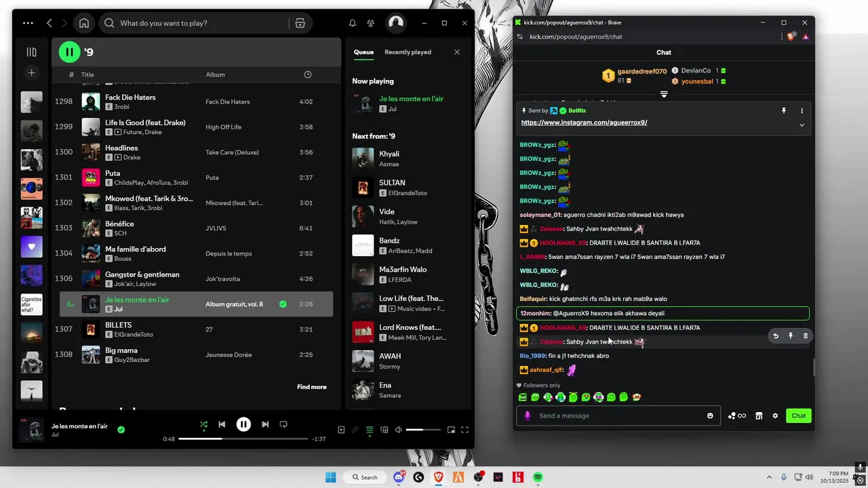Open High Off Life album link
Image resolution: width=868 pixels, height=488 pixels.
pos(225,127)
